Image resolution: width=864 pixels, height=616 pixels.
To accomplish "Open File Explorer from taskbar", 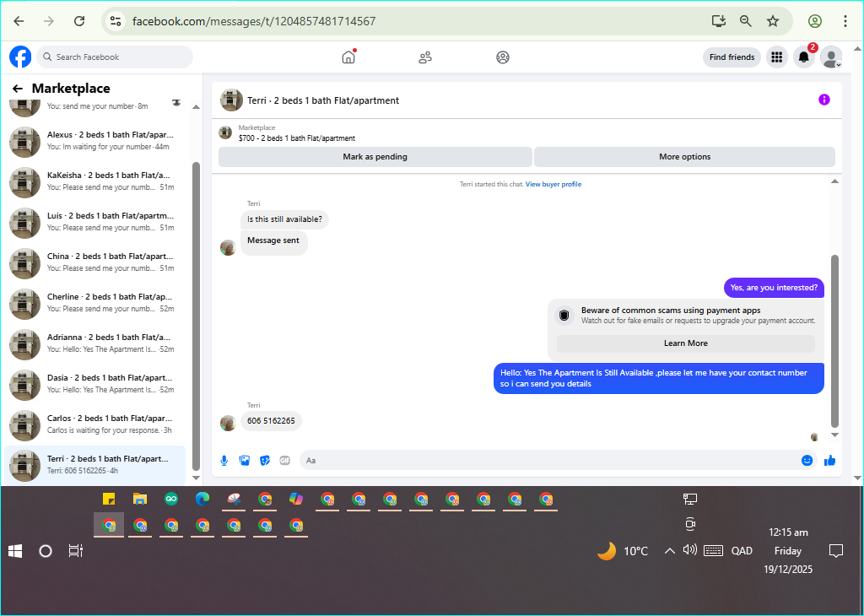I will tap(140, 500).
